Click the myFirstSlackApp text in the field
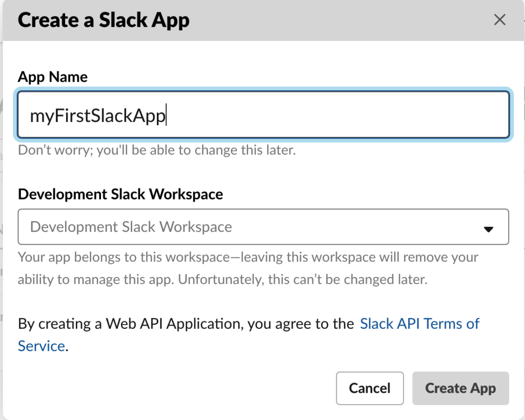 [97, 116]
